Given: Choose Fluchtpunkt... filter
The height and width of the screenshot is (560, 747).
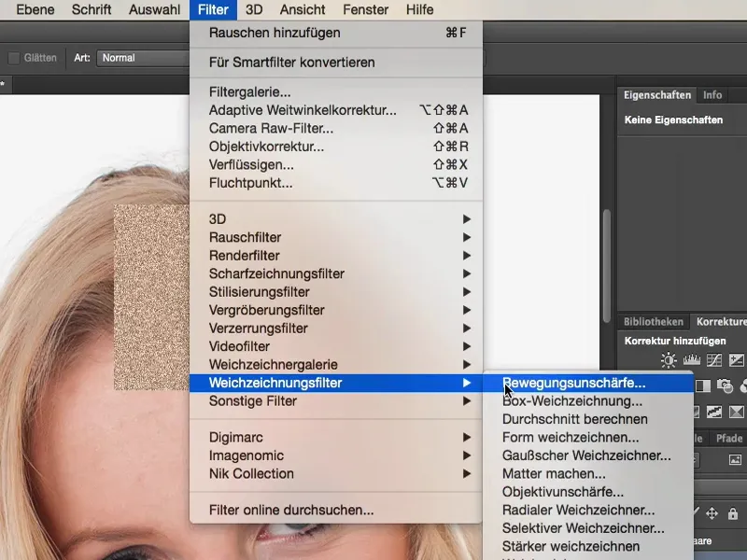Looking at the screenshot, I should point(336,183).
